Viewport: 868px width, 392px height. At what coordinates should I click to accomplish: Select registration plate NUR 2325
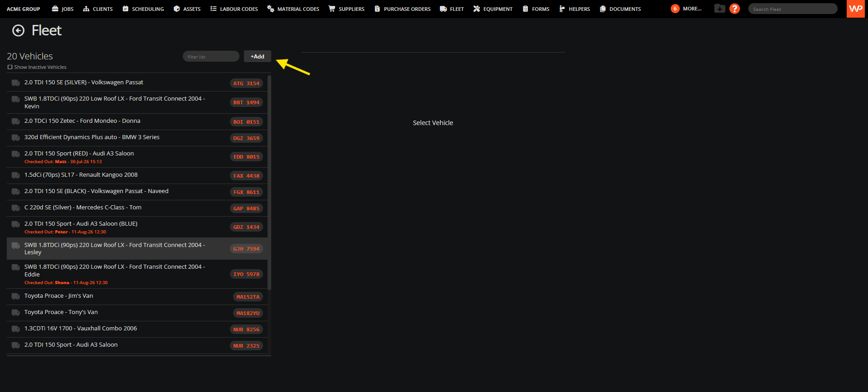[x=246, y=346]
